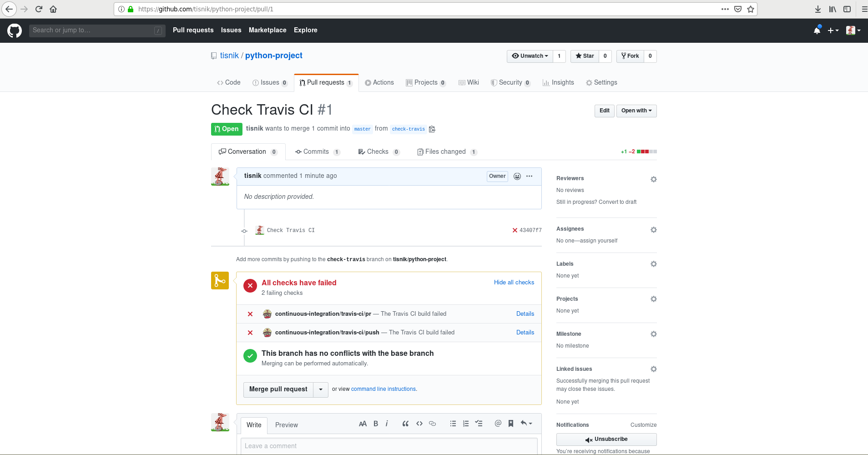Open the plus create-new menu

point(833,30)
